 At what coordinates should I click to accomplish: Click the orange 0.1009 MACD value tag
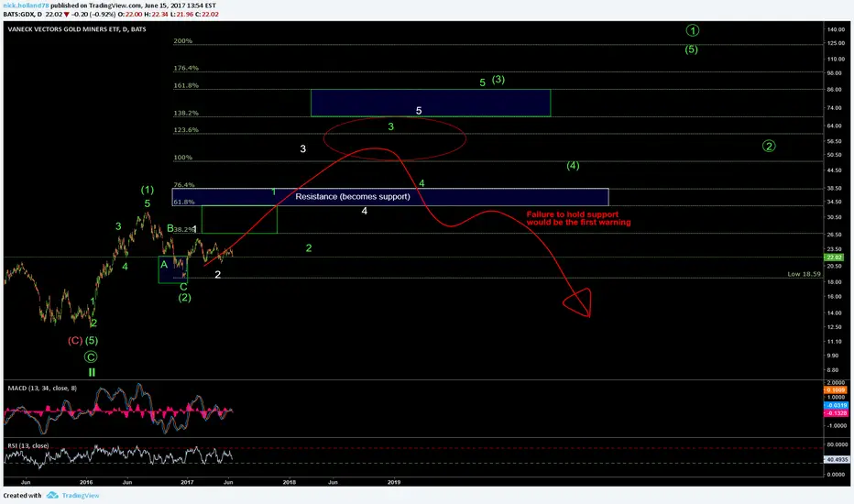(835, 390)
